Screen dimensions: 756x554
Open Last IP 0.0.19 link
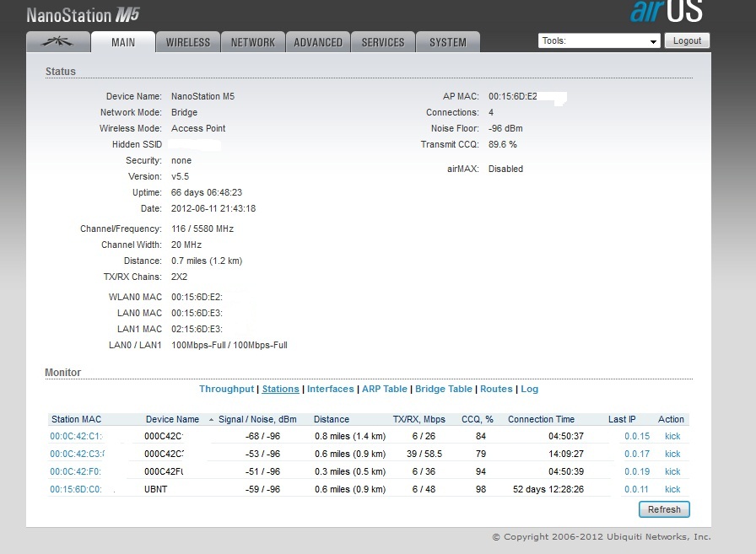click(x=637, y=471)
